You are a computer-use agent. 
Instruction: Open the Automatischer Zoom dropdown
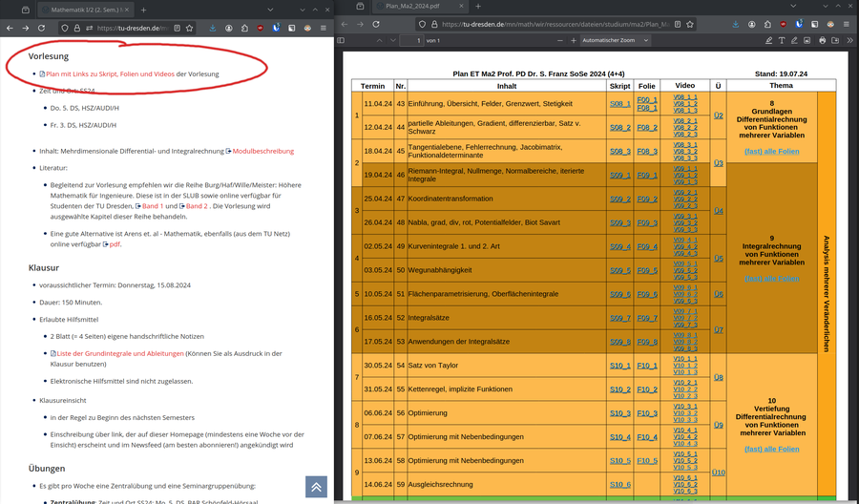[616, 40]
